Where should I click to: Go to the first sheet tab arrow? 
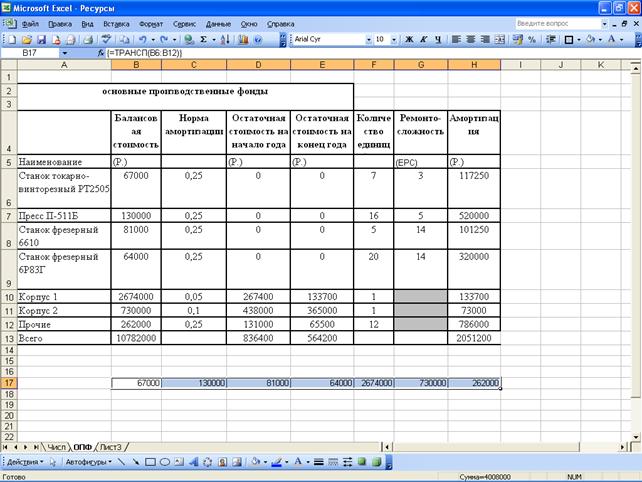5,447
